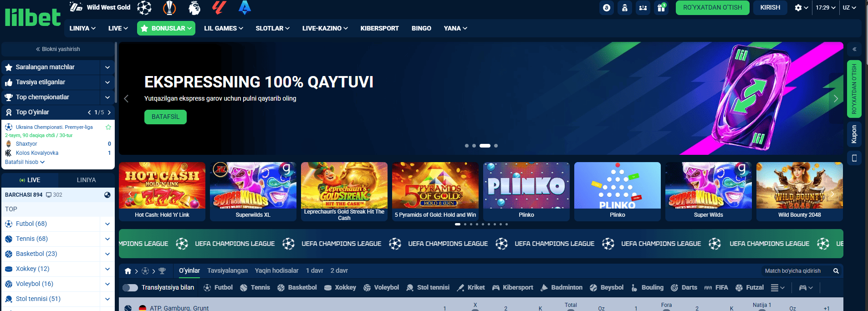Filter by Beysbol sport
This screenshot has height=311, width=868.
pyautogui.click(x=607, y=288)
